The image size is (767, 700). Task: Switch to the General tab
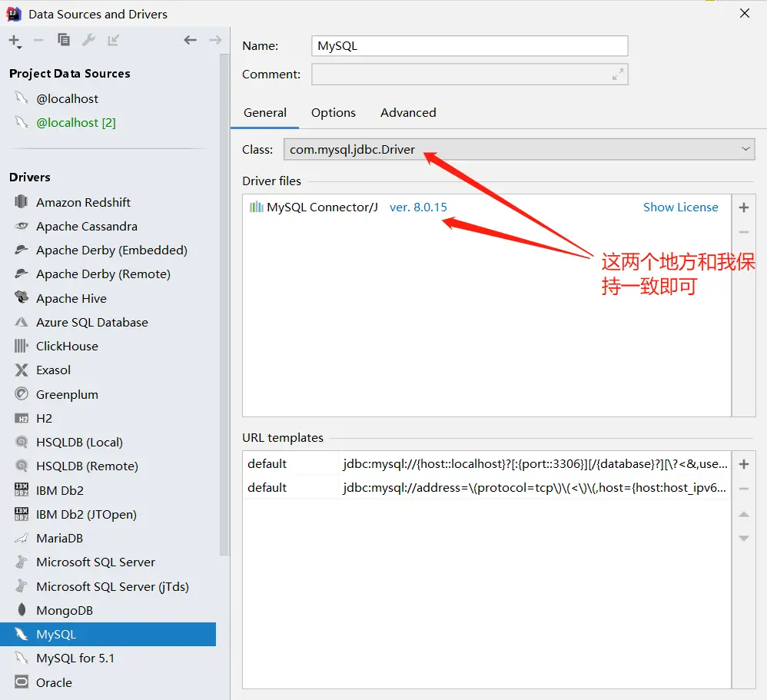(265, 112)
